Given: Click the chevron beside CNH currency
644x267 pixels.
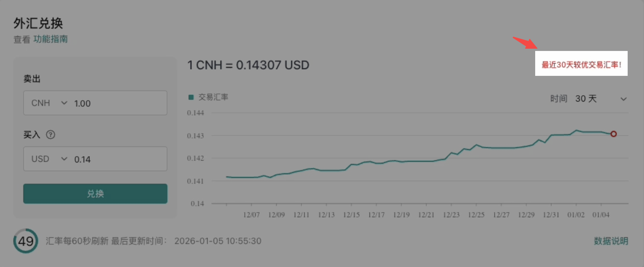Looking at the screenshot, I should (64, 103).
